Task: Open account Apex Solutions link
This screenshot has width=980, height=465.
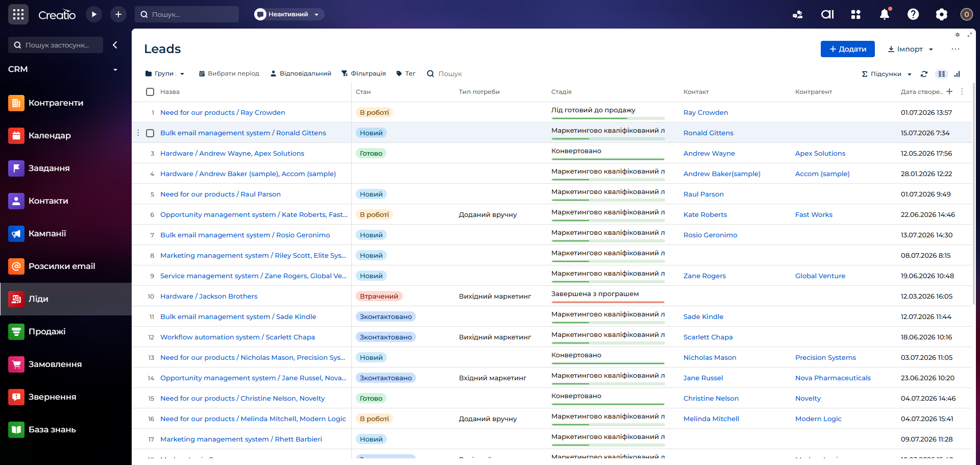Action: (820, 153)
